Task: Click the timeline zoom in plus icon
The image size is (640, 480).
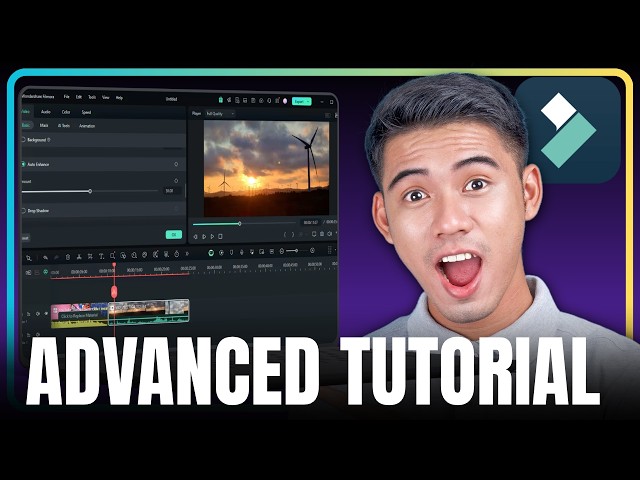Action: click(x=312, y=250)
